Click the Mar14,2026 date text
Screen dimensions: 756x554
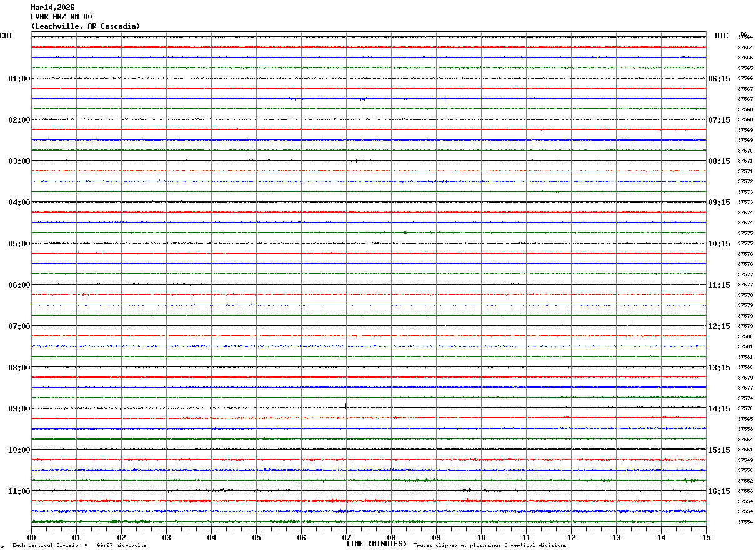click(x=52, y=8)
